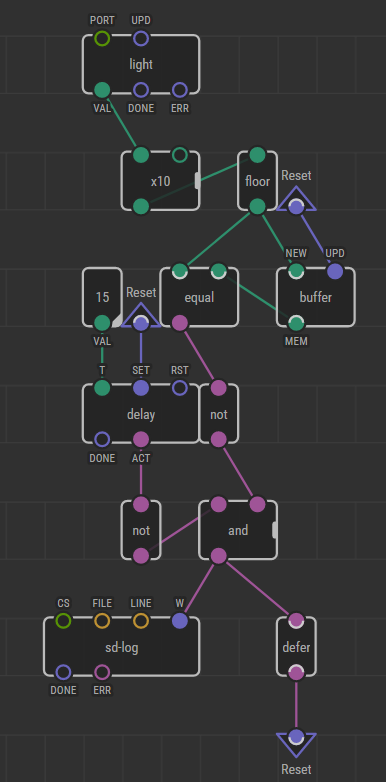Click the corner tab of 15 constant node
Image resolution: width=386 pixels, height=782 pixels.
117,322
